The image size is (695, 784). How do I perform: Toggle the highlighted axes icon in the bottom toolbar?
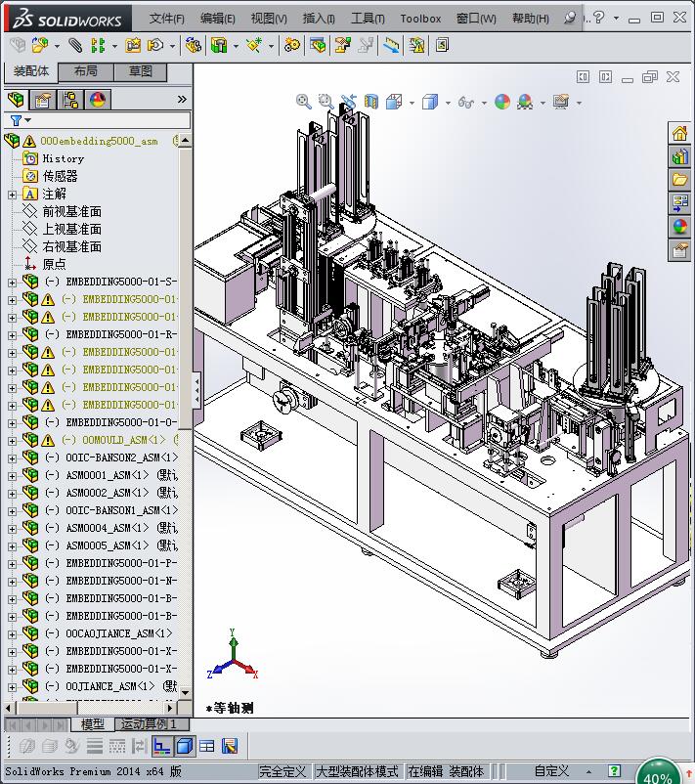click(162, 747)
